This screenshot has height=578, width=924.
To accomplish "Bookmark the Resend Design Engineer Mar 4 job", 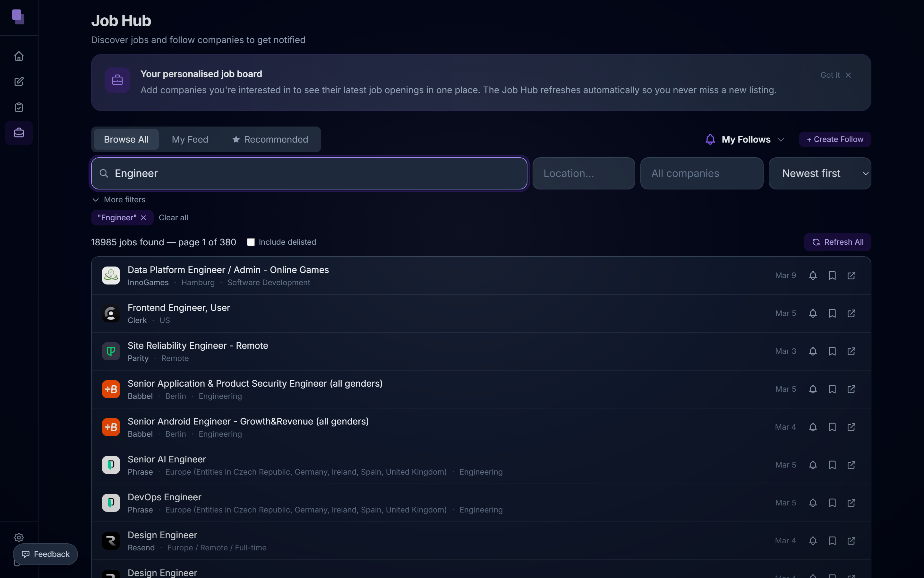I will pyautogui.click(x=832, y=540).
